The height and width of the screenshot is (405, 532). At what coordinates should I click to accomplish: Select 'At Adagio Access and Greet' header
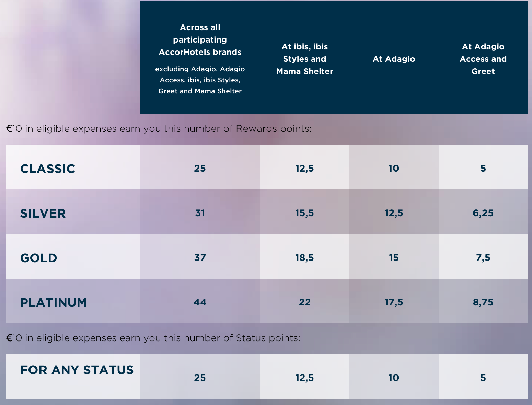pyautogui.click(x=483, y=59)
